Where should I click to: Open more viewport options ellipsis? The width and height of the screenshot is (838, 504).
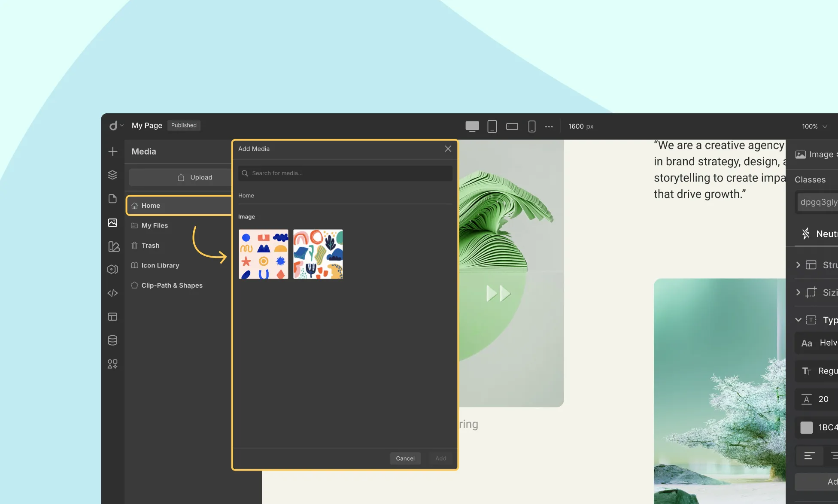549,127
